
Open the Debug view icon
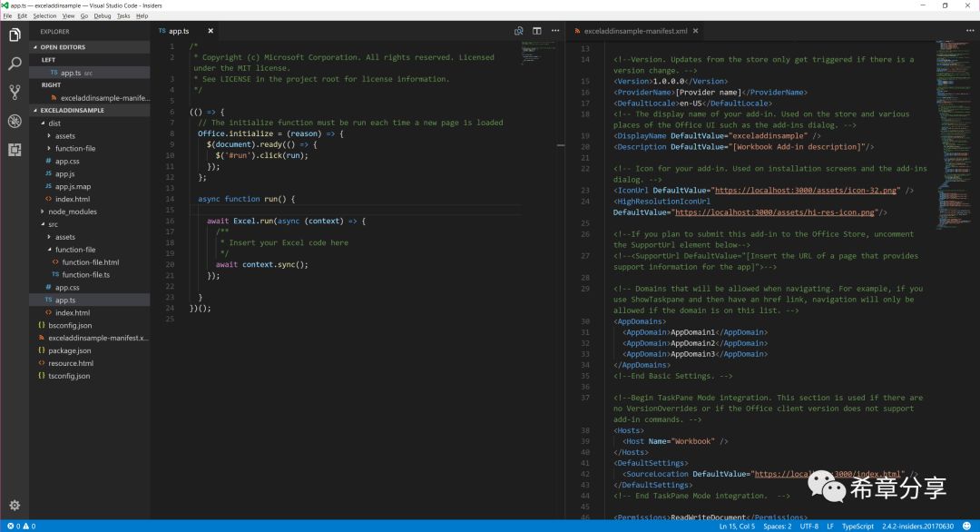15,122
